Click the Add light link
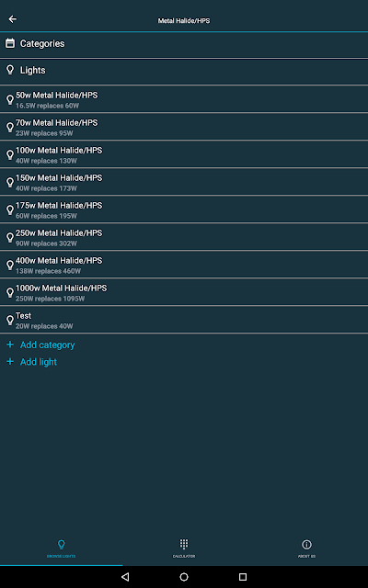The image size is (368, 588). [x=39, y=362]
